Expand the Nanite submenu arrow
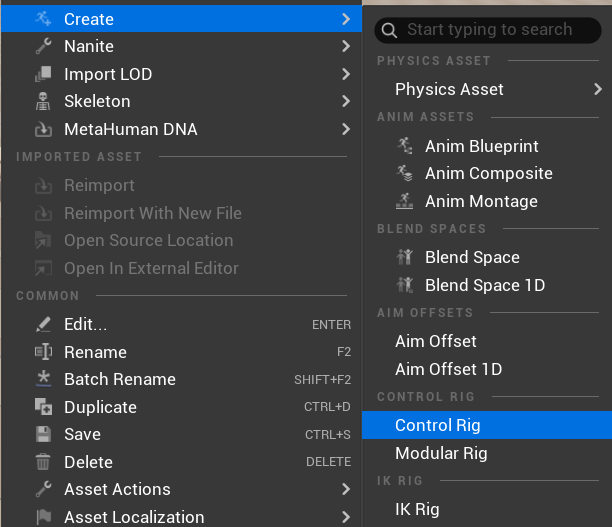 pyautogui.click(x=345, y=46)
